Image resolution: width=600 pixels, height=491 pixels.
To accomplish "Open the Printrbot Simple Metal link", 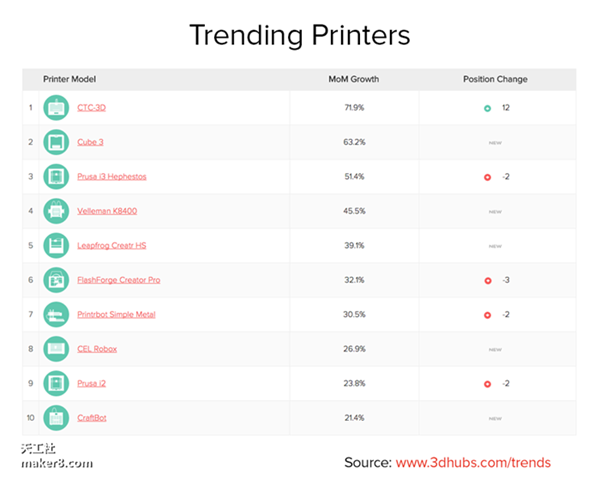I will (x=116, y=315).
